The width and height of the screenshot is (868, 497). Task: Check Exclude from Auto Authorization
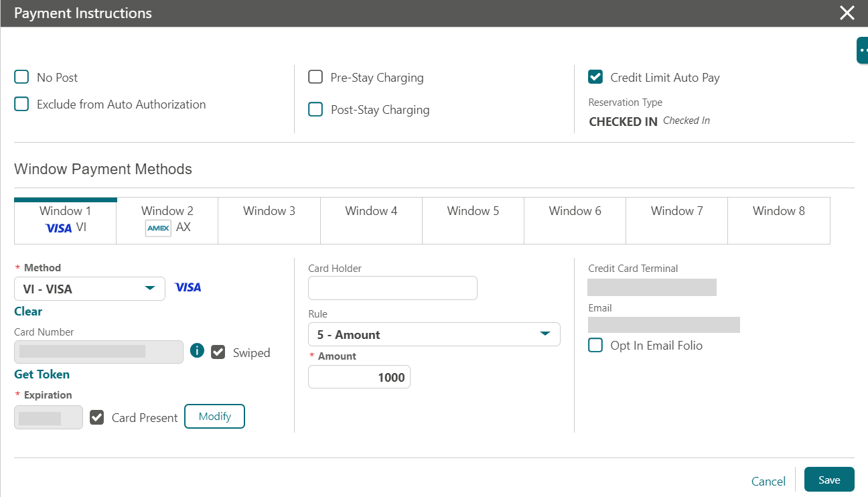(x=21, y=104)
